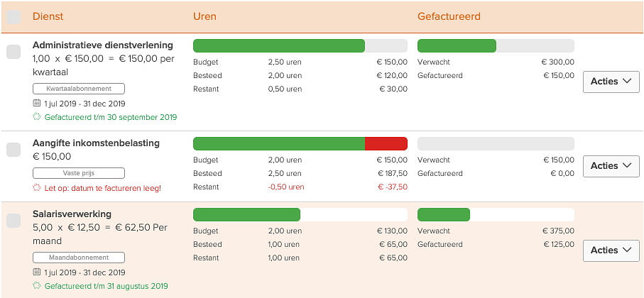Select all rows with header checkbox
Viewport: 644px width, 298px height.
point(13,16)
